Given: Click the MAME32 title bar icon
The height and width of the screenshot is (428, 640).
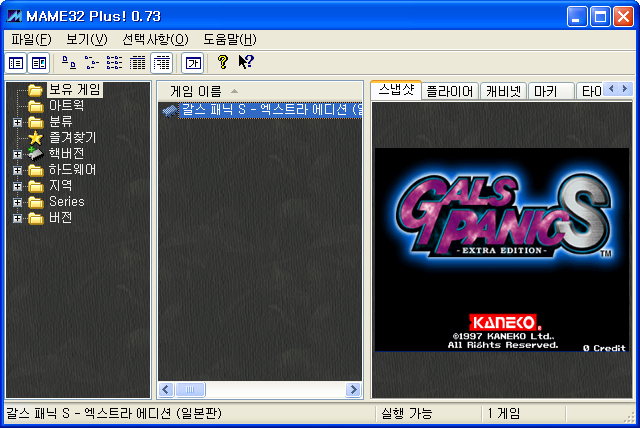Looking at the screenshot, I should (14, 16).
